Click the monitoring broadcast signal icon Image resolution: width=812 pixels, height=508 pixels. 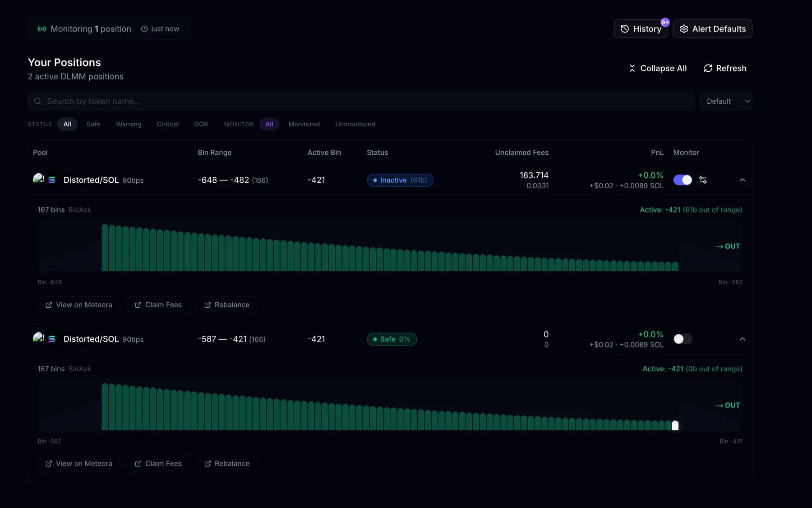[x=42, y=29]
